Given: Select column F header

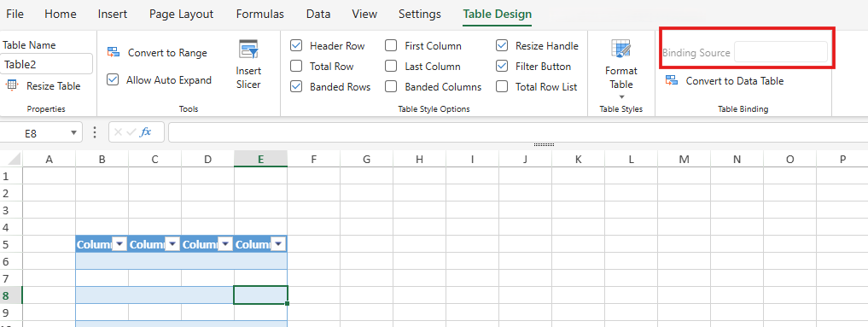Looking at the screenshot, I should (x=313, y=160).
